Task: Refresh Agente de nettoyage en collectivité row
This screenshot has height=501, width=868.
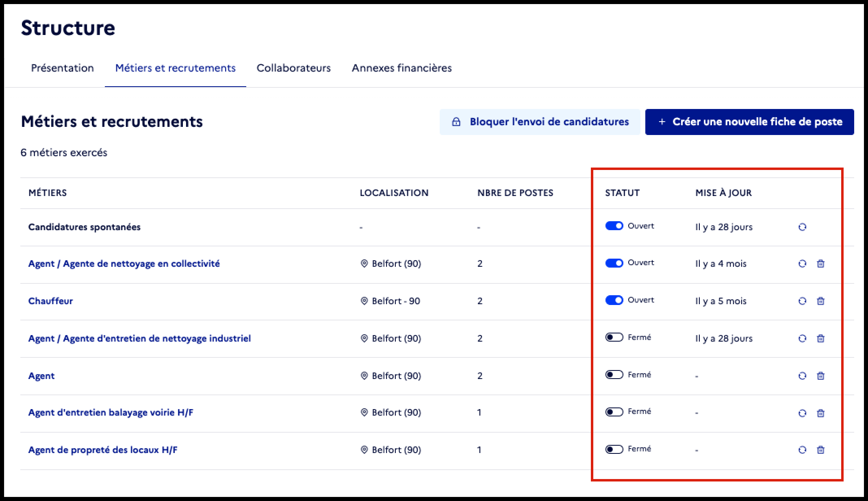Action: (802, 264)
